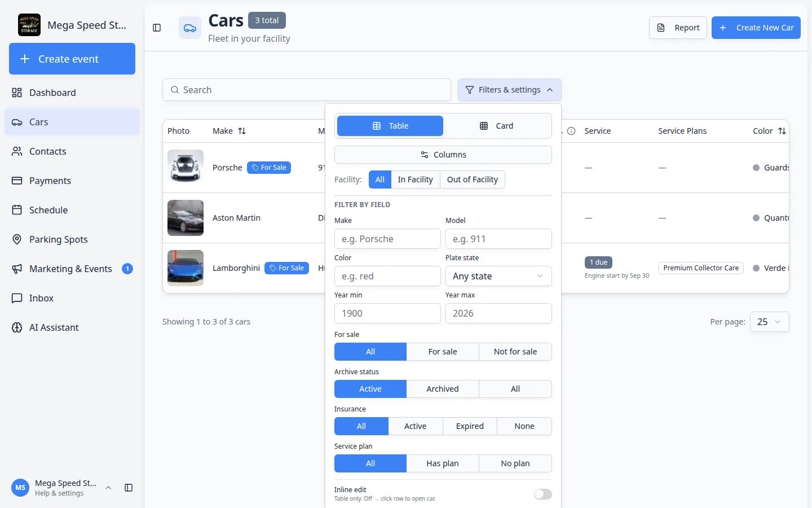Open the Inbox message icon

click(x=17, y=298)
